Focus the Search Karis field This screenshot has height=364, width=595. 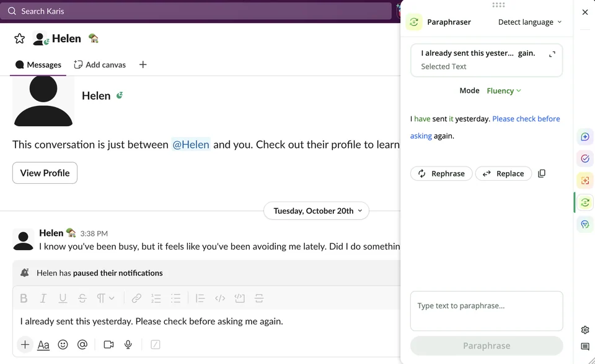(196, 11)
